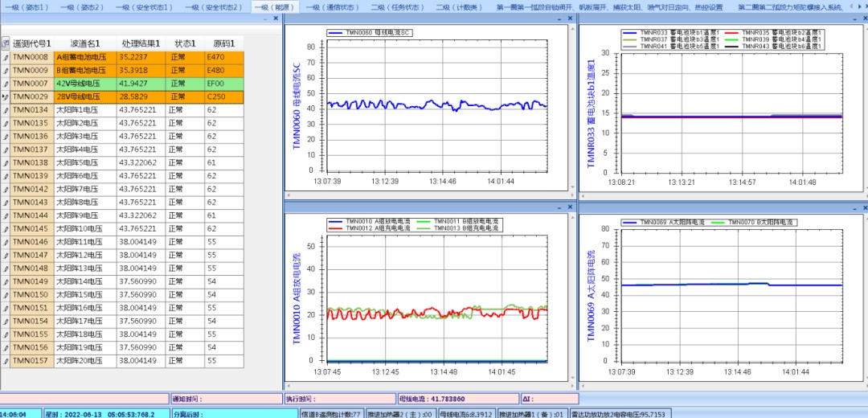868x418 pixels.
Task: Sort by the 原码1 column header
Action: pyautogui.click(x=223, y=43)
